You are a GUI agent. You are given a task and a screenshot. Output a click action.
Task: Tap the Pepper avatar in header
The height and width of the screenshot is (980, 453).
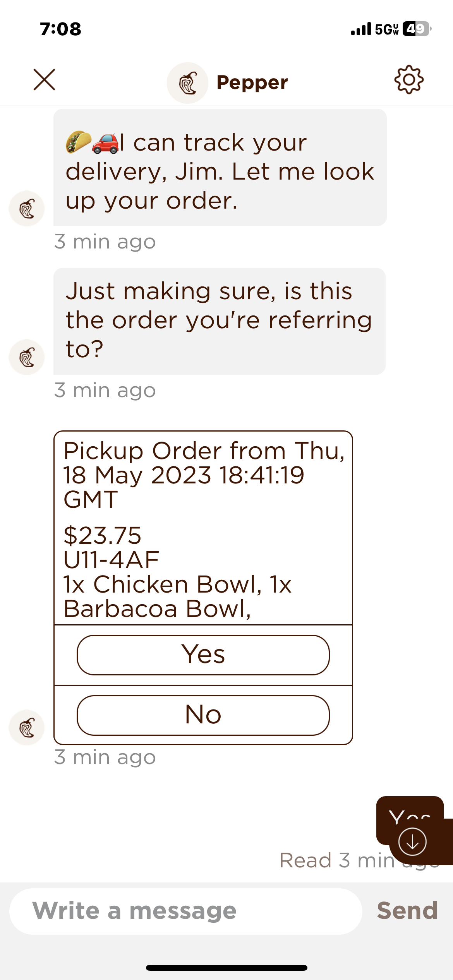188,83
